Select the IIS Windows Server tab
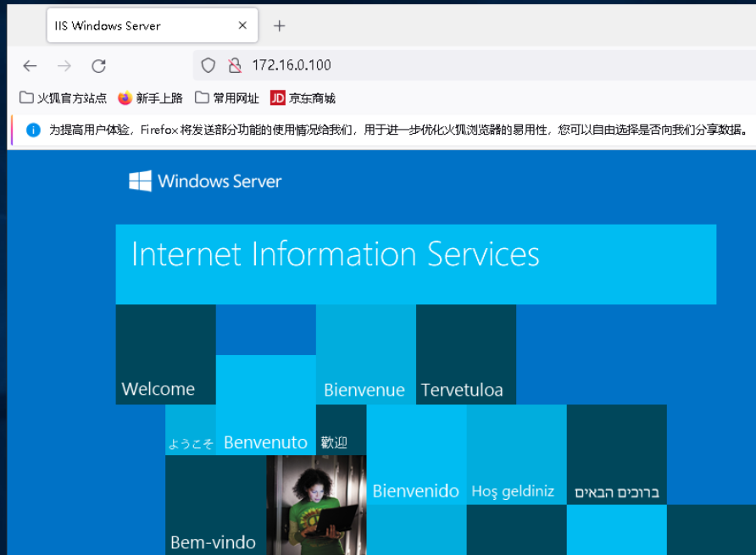The image size is (756, 555). click(136, 25)
